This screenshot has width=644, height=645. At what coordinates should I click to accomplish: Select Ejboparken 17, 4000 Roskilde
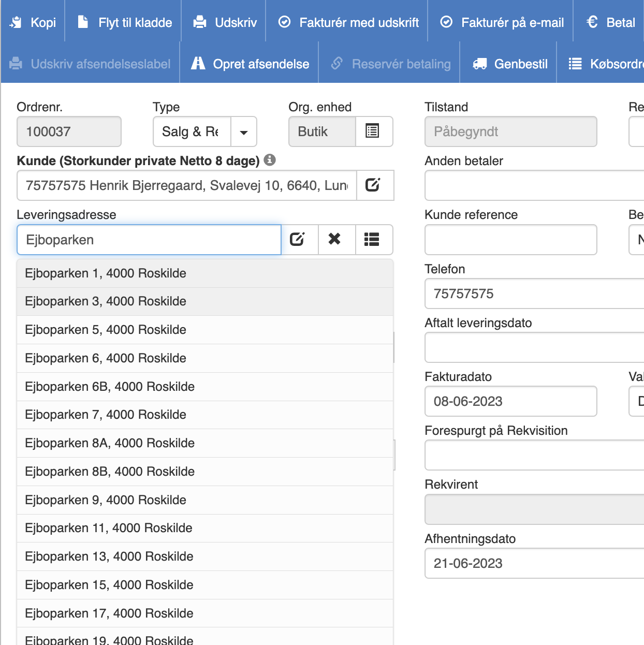(x=205, y=613)
